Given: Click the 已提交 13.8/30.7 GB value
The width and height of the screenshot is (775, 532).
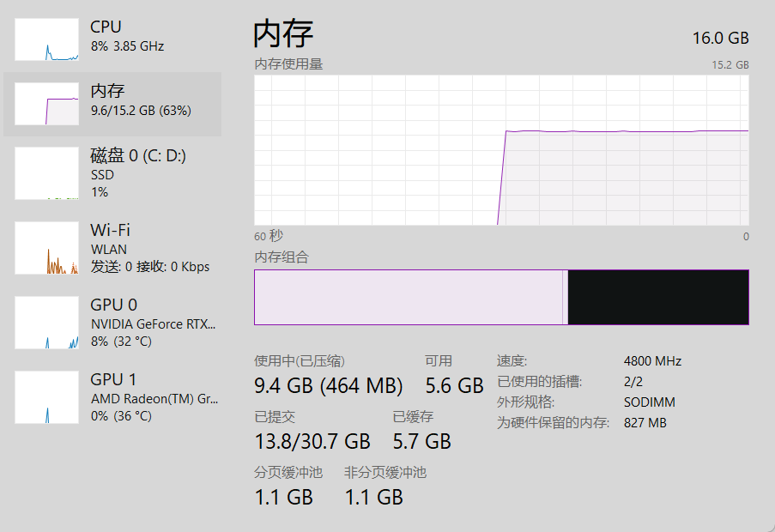Looking at the screenshot, I should pos(312,441).
